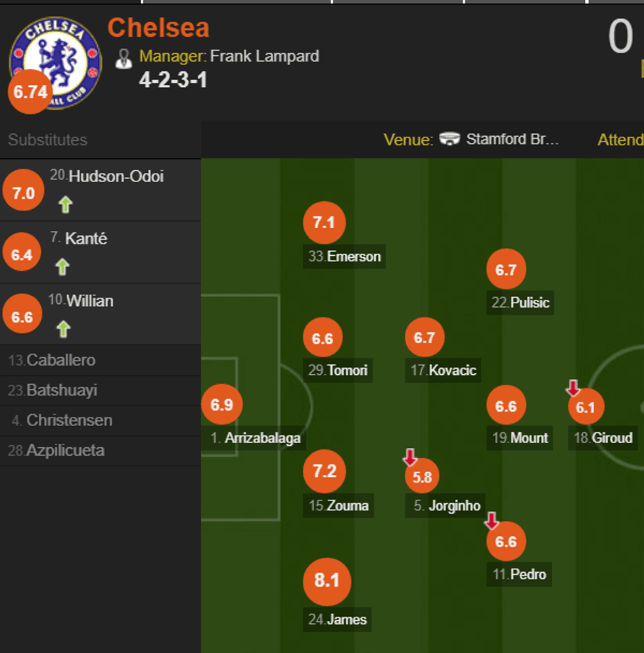Open manager Frank Lampard's profile
This screenshot has height=653, width=644.
(x=264, y=56)
